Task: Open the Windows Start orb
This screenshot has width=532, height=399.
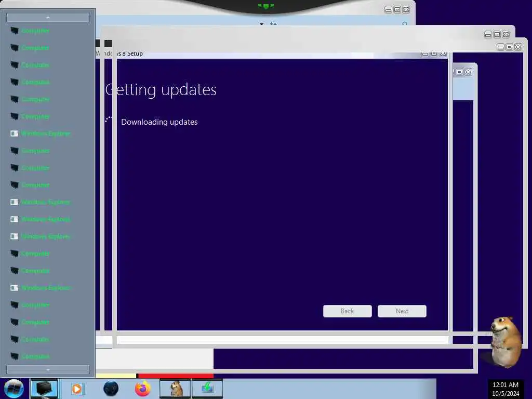Action: click(14, 389)
